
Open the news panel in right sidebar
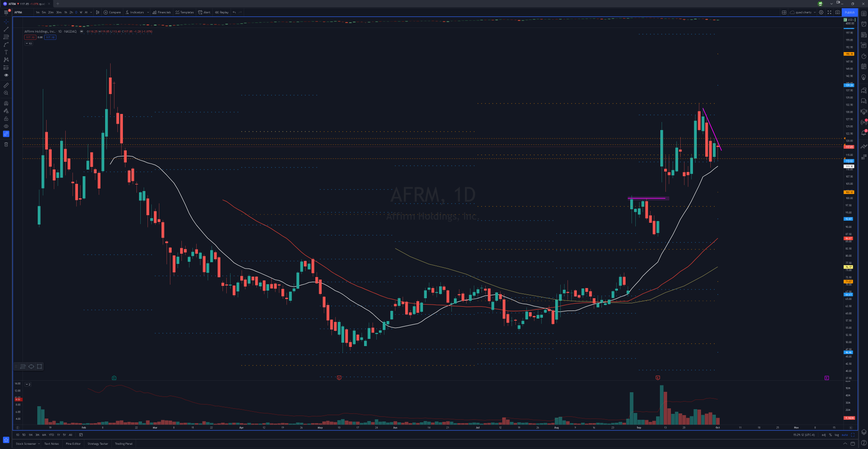[x=864, y=35]
